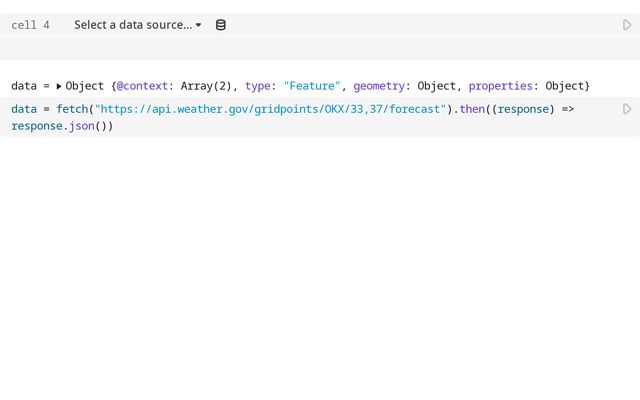Image resolution: width=640 pixels, height=400 pixels.
Task: Open the "Select a data source..." dropdown
Action: point(132,25)
